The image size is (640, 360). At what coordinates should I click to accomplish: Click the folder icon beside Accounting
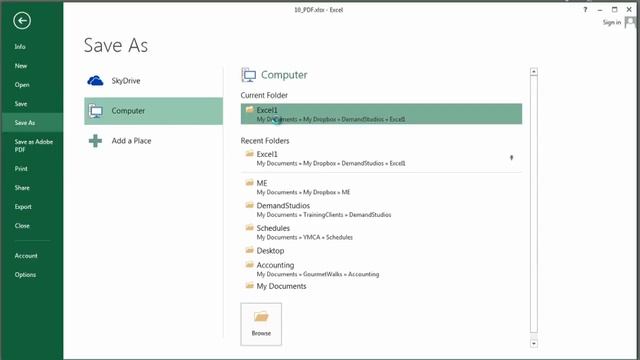[249, 264]
